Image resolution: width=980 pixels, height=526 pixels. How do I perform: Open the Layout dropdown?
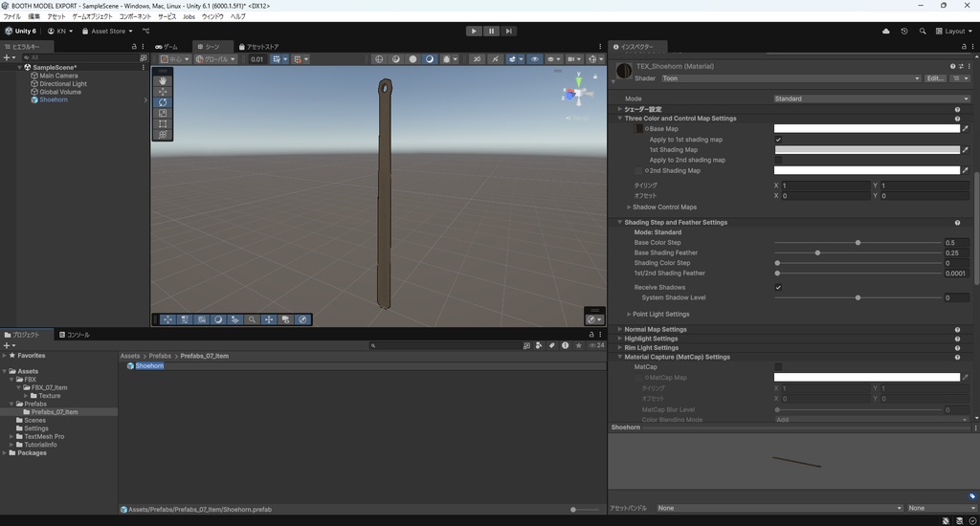pyautogui.click(x=954, y=32)
